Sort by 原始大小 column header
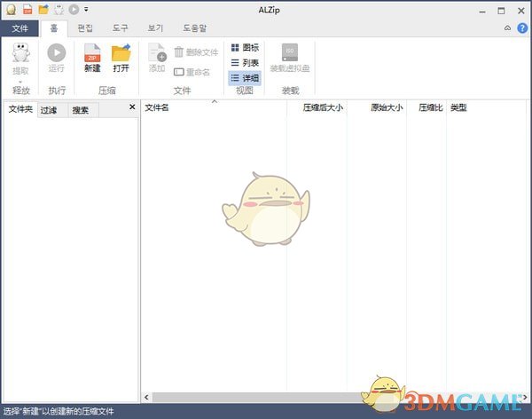Viewport: 532px width, 419px height. pyautogui.click(x=377, y=107)
